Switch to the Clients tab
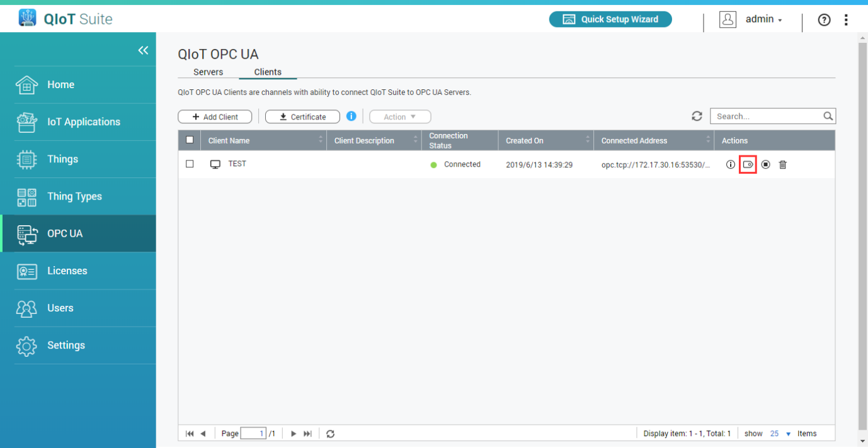The height and width of the screenshot is (448, 868). point(268,72)
